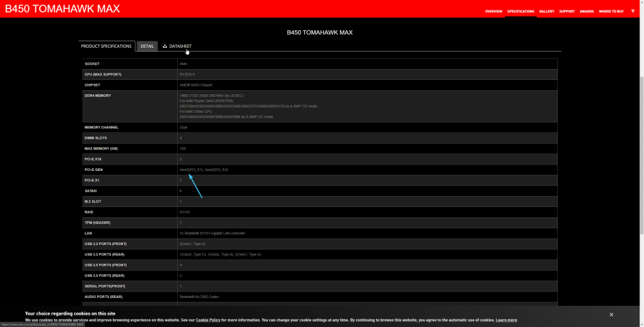Image resolution: width=644 pixels, height=327 pixels.
Task: Click the PCI-E X1 label
Action: (x=92, y=181)
